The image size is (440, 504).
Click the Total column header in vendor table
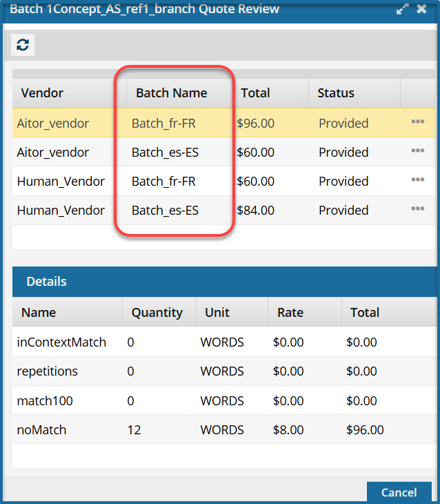[255, 93]
